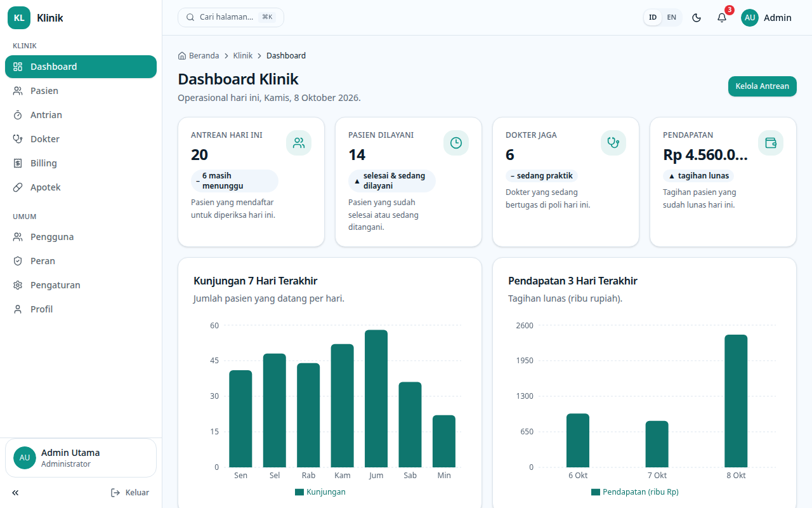Click the notification bell icon
The height and width of the screenshot is (508, 812).
click(722, 18)
